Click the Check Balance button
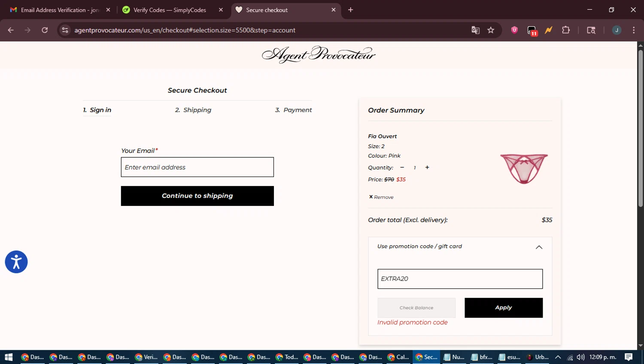 416,308
